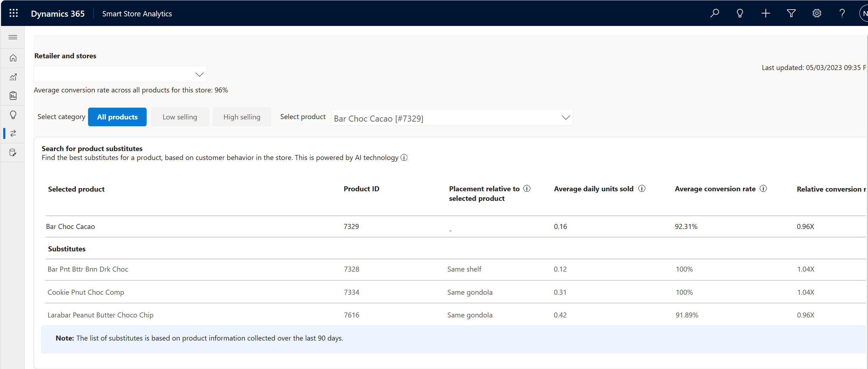Go to Home in the sidebar
This screenshot has width=868, height=369.
13,58
